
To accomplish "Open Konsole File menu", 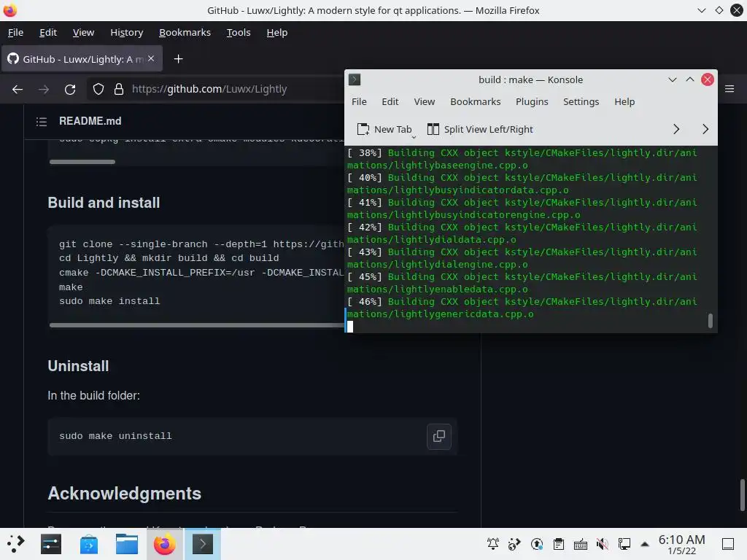I will tap(359, 102).
